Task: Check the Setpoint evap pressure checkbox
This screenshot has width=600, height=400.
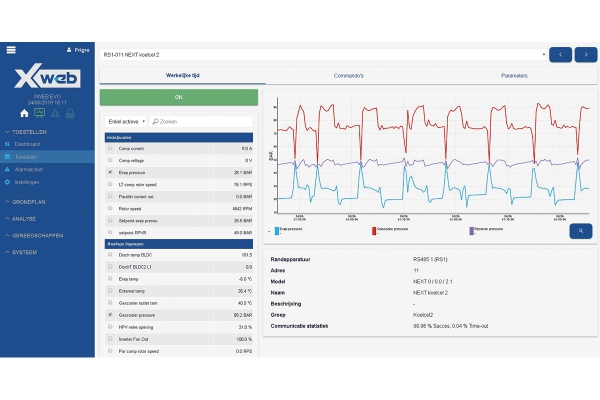Action: pyautogui.click(x=110, y=220)
